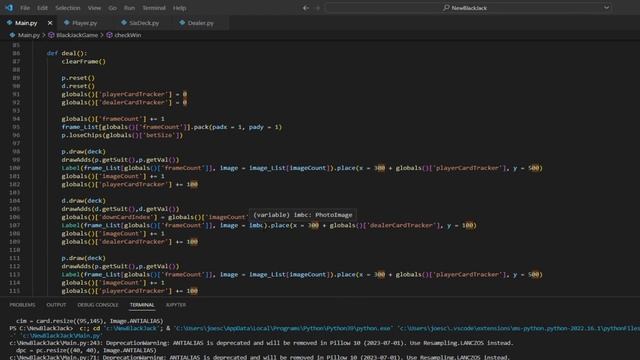Go forward with the right arrow icon
This screenshot has height=360, width=640.
click(x=318, y=8)
